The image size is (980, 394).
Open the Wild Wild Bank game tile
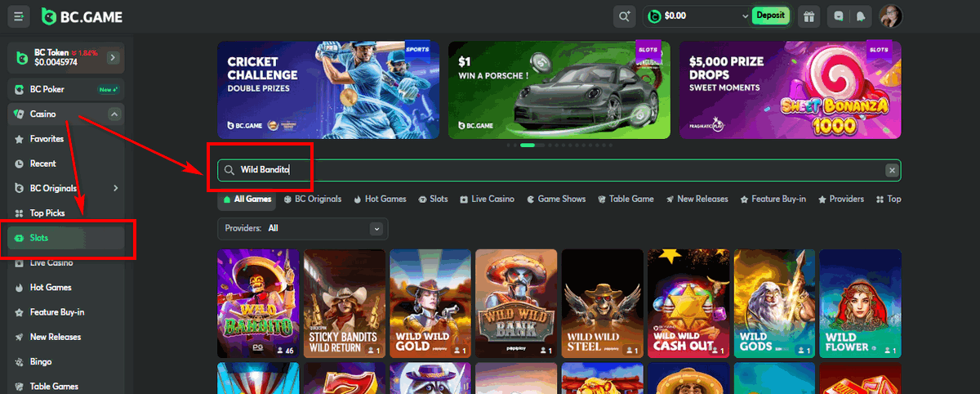[x=516, y=303]
